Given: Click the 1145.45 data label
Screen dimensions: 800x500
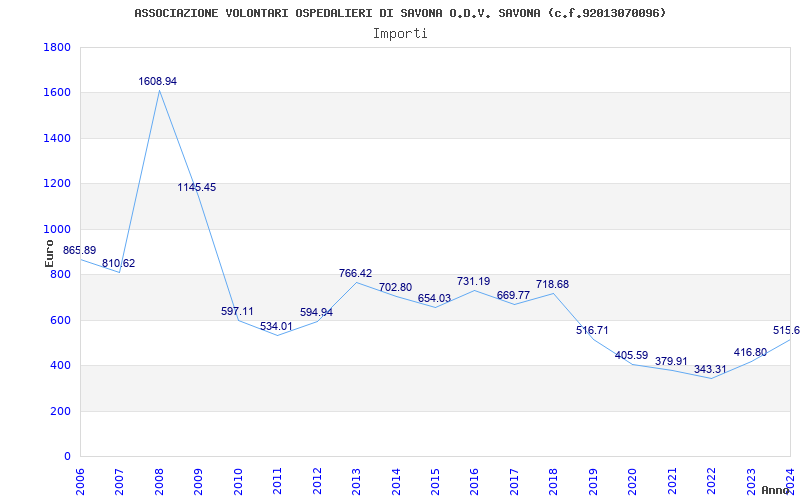Looking at the screenshot, I should (x=197, y=187).
